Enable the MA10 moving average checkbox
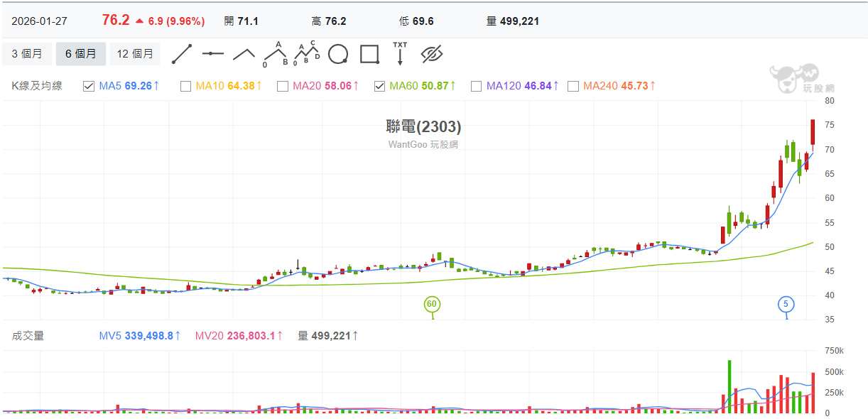Screen dimensions: 868x419 (185, 86)
